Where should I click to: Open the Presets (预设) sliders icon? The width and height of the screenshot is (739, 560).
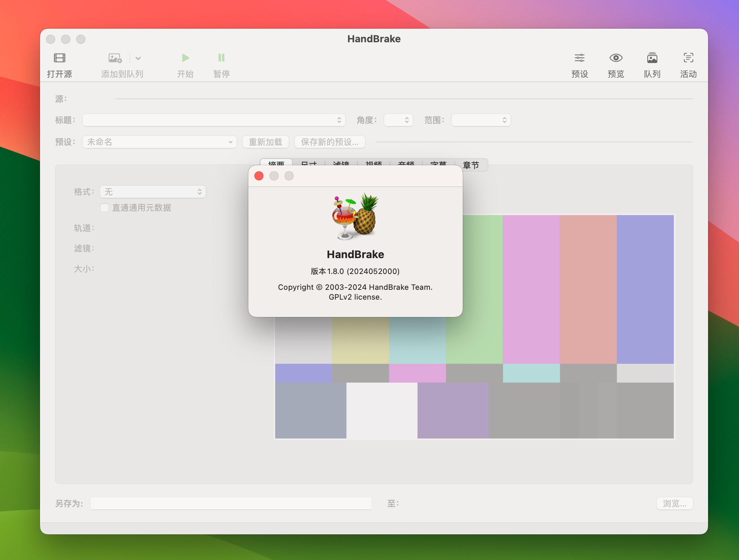click(580, 58)
